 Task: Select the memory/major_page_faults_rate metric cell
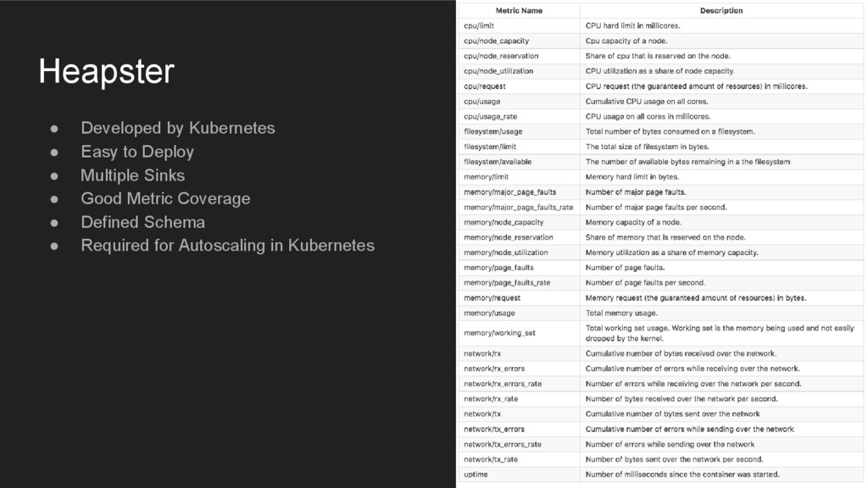[518, 207]
